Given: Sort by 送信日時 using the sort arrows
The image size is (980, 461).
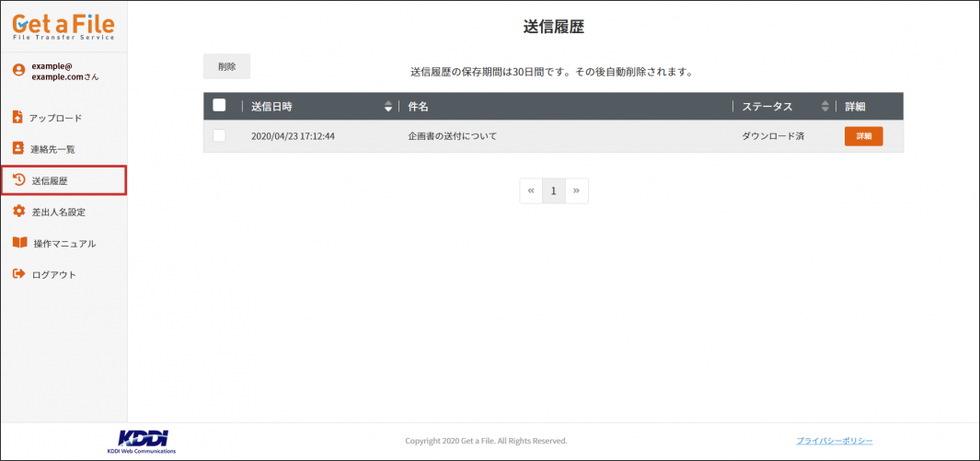Looking at the screenshot, I should pyautogui.click(x=387, y=107).
